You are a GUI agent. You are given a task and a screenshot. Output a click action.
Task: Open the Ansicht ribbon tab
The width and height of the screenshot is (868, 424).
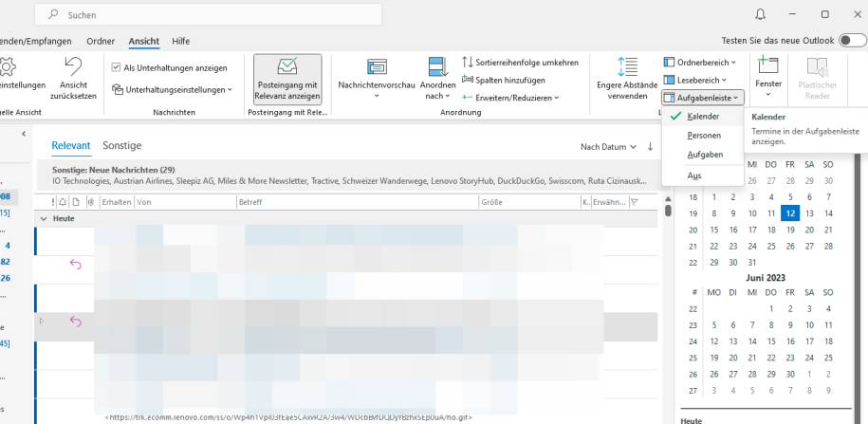click(x=144, y=41)
